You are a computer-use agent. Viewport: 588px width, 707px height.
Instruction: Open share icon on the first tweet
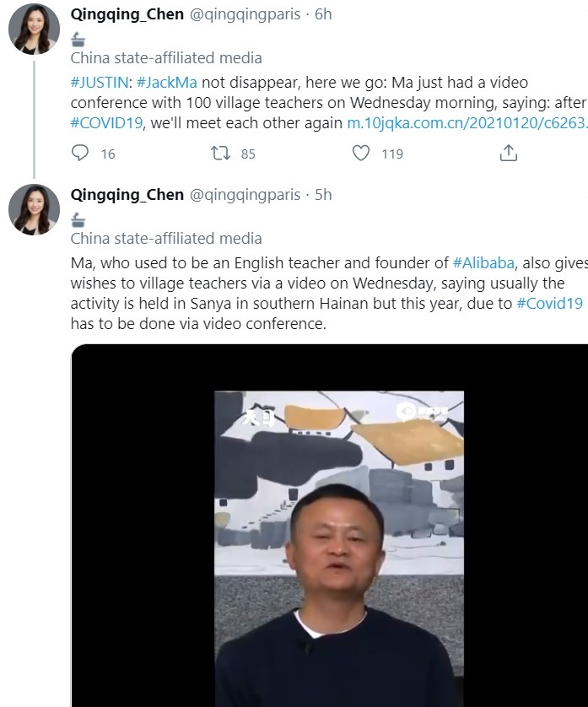tap(508, 154)
